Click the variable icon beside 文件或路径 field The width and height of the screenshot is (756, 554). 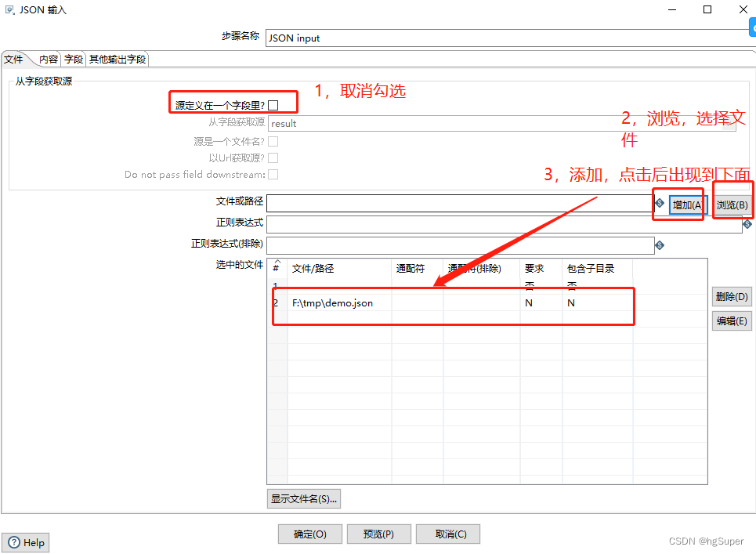coord(660,204)
